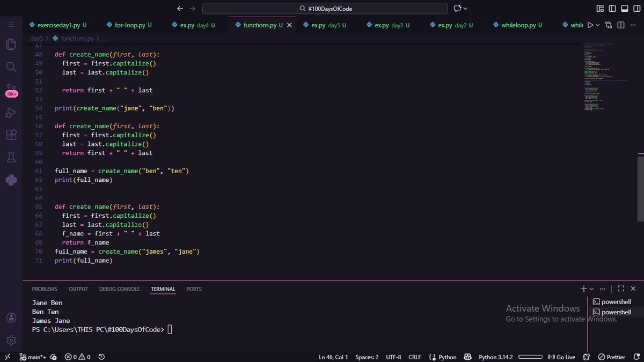Close the terminal panel
The image size is (644, 362).
point(633,289)
